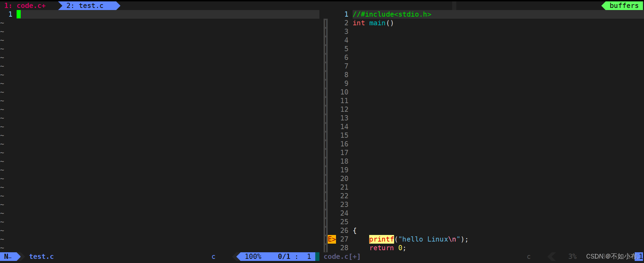The width and height of the screenshot is (644, 263).
Task: Click the 3% indicator in right status line
Action: click(572, 256)
